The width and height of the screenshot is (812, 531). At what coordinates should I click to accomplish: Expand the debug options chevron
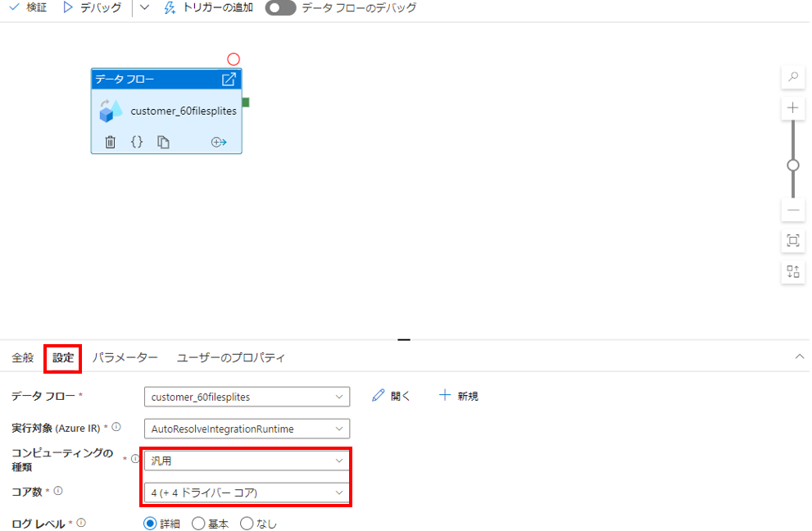(x=144, y=7)
